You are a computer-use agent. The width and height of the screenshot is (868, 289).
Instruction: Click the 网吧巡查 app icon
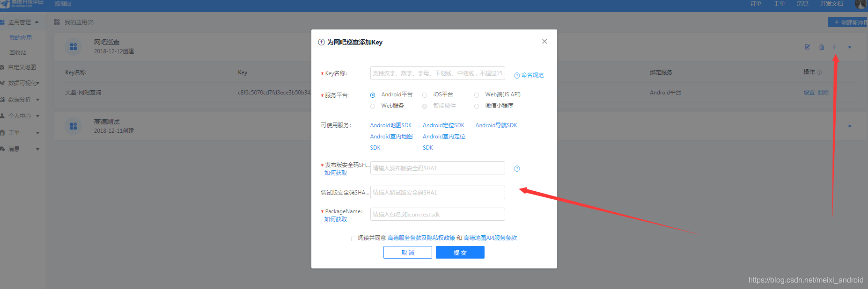(x=74, y=47)
